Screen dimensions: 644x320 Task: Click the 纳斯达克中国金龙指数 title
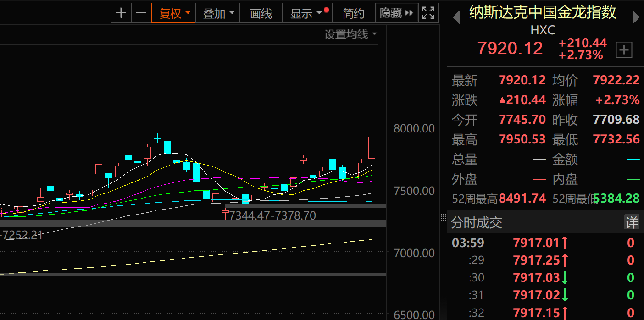[x=543, y=12]
